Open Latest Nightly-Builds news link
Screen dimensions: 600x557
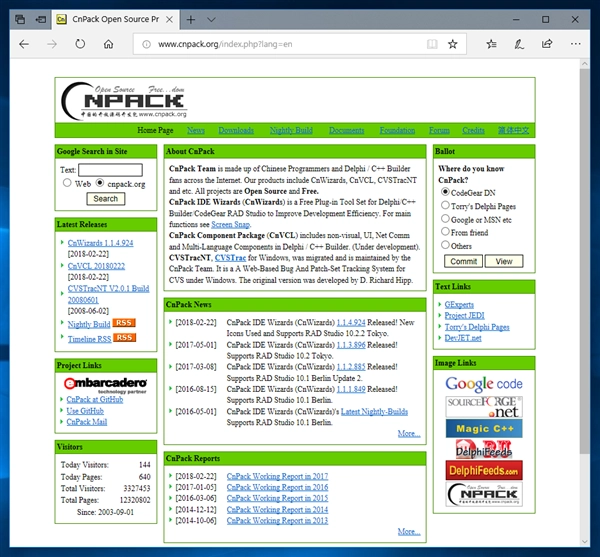point(374,412)
